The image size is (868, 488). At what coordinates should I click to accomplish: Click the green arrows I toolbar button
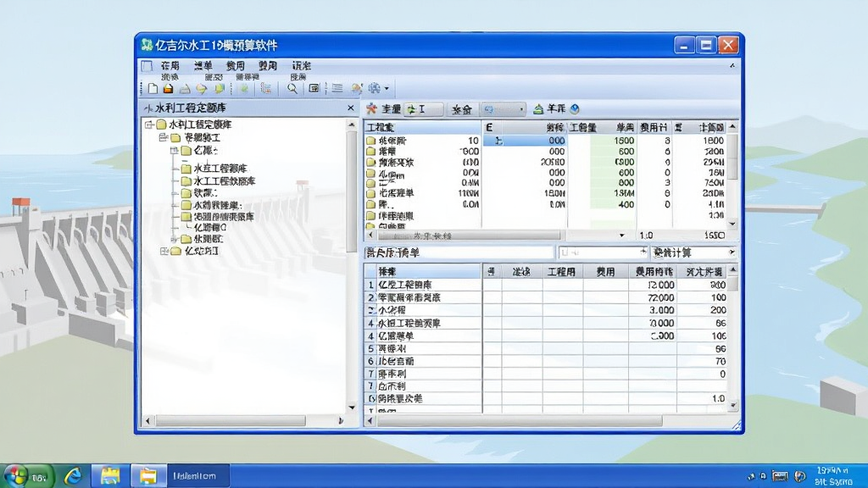[x=424, y=109]
